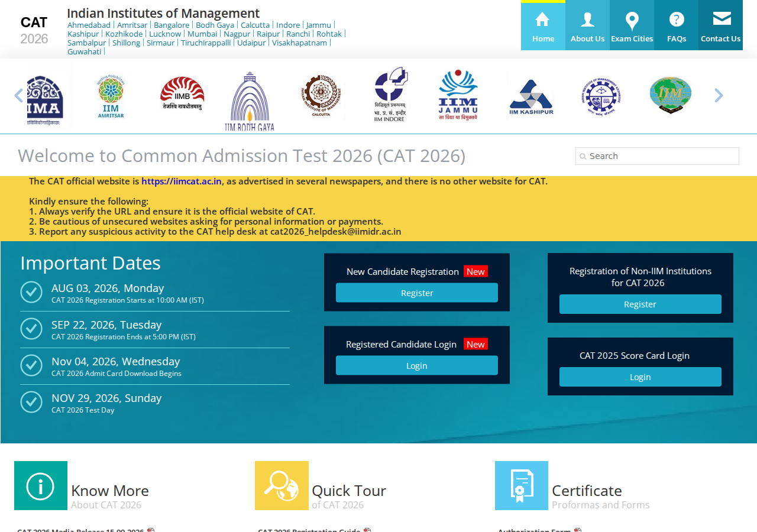Click Register under New Candidate Registration
The height and width of the screenshot is (532, 757).
coord(417,293)
